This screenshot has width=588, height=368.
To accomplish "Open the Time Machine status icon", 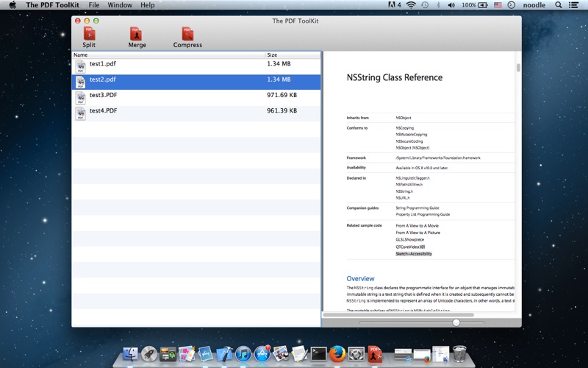I will coord(425,5).
